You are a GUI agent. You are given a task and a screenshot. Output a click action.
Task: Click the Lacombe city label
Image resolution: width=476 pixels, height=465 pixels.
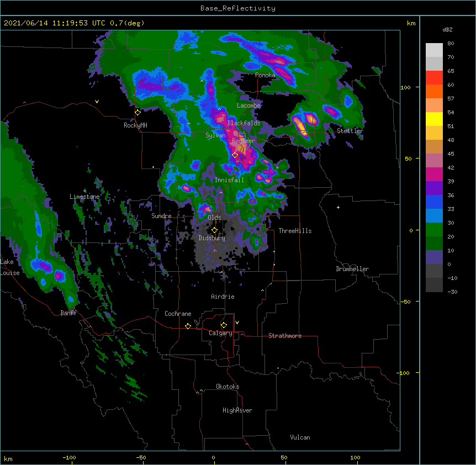pyautogui.click(x=248, y=105)
